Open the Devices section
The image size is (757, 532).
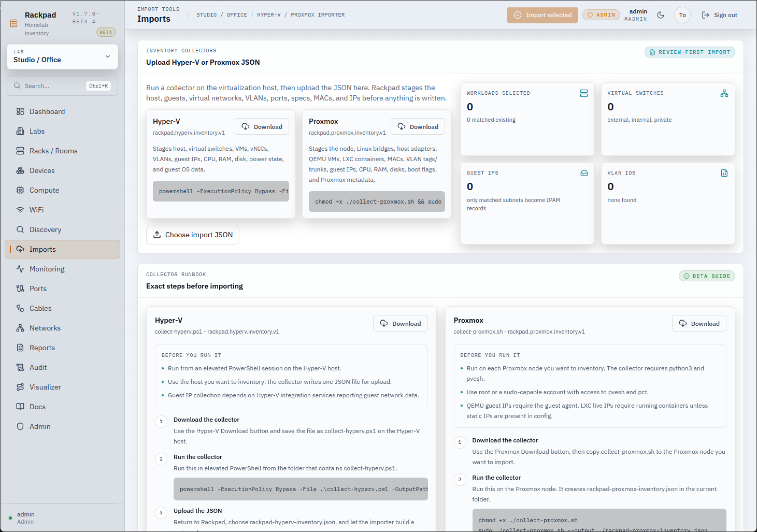tap(62, 170)
